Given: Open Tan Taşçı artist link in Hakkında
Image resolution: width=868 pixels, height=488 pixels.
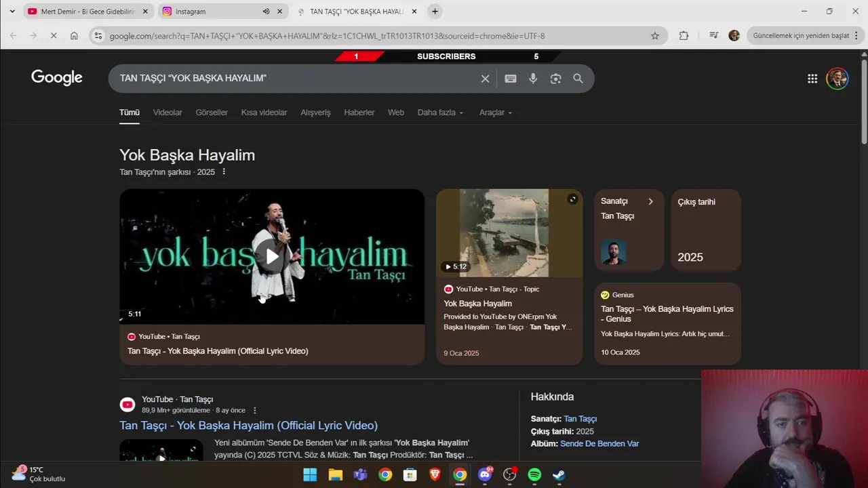Looking at the screenshot, I should [580, 419].
